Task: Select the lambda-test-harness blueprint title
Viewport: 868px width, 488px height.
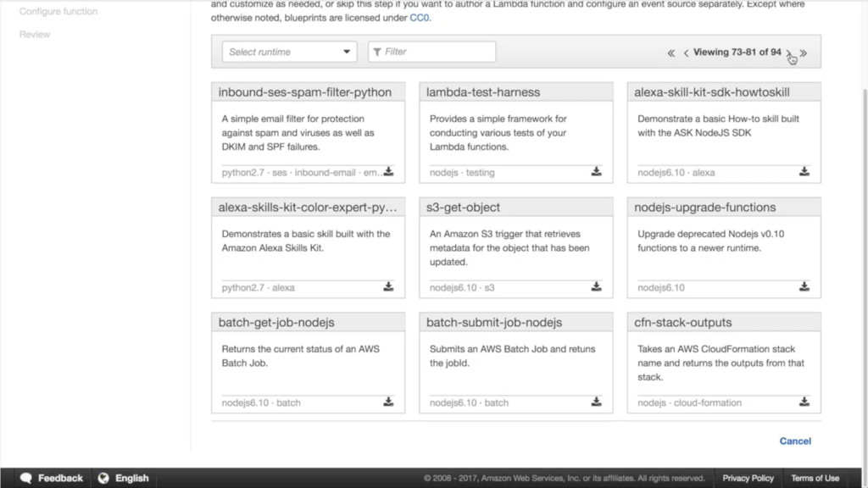Action: coord(482,92)
